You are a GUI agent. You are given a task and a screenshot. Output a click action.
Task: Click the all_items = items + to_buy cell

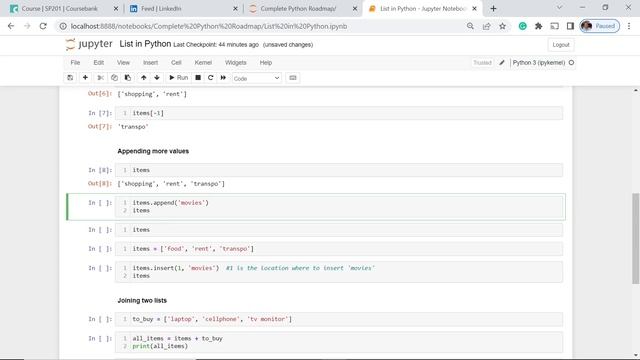[x=339, y=342]
